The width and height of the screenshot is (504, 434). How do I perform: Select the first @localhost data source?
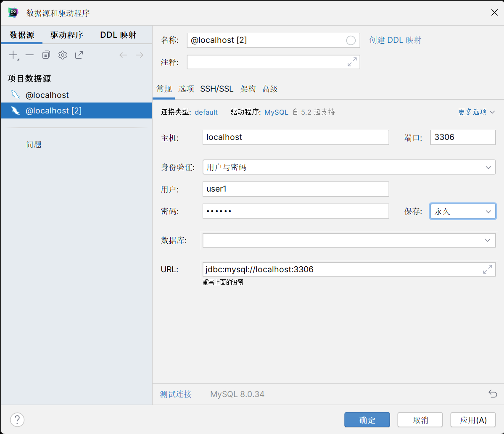click(77, 95)
